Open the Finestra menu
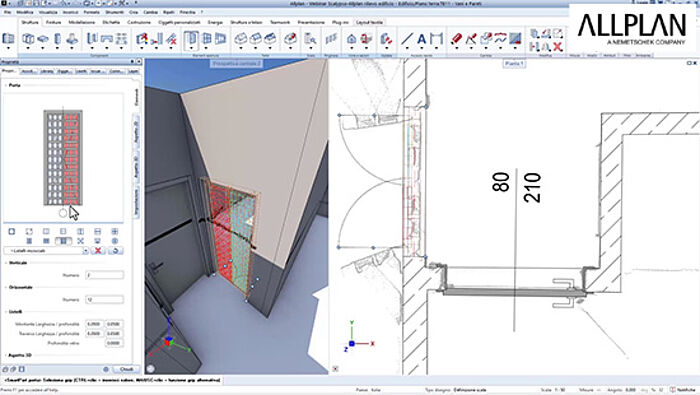 188,12
